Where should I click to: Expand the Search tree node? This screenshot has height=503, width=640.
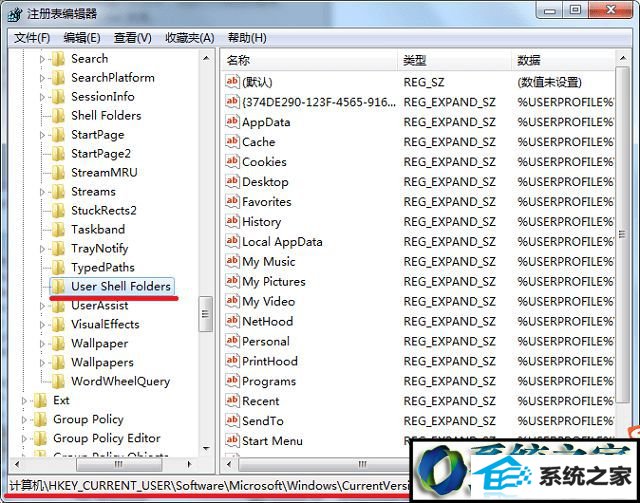click(42, 59)
